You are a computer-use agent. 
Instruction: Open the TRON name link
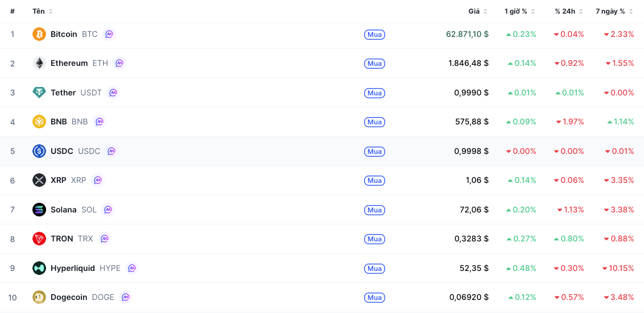[61, 239]
